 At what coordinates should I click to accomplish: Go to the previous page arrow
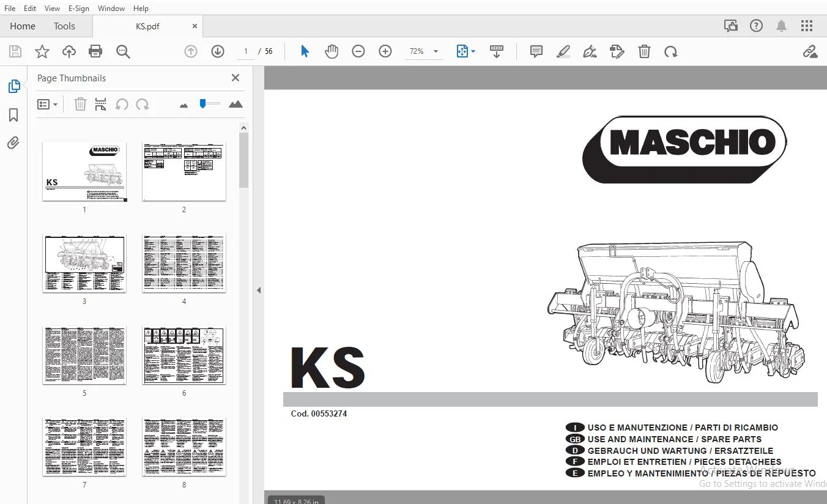(191, 52)
